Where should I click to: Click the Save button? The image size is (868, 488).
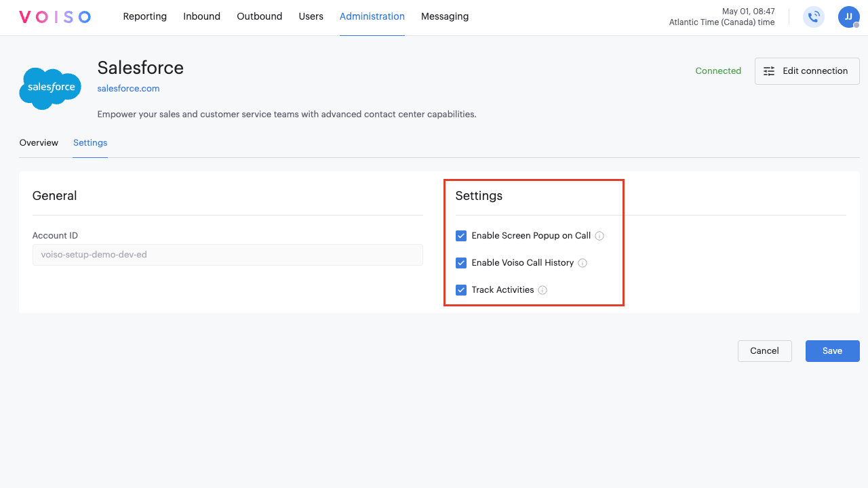832,351
